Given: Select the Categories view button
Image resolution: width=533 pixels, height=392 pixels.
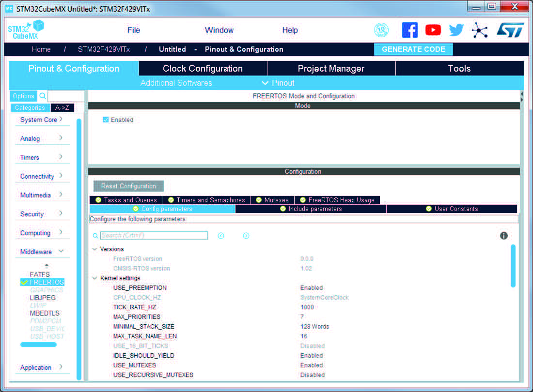Looking at the screenshot, I should 30,107.
